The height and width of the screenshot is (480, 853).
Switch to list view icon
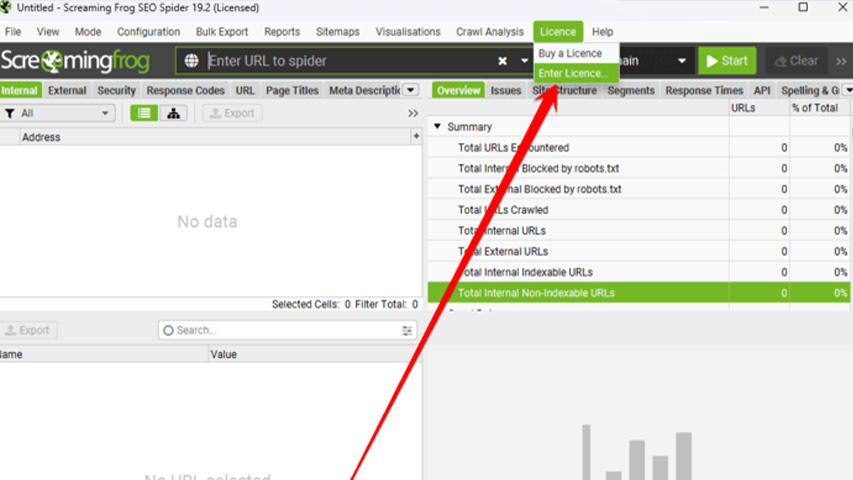144,113
